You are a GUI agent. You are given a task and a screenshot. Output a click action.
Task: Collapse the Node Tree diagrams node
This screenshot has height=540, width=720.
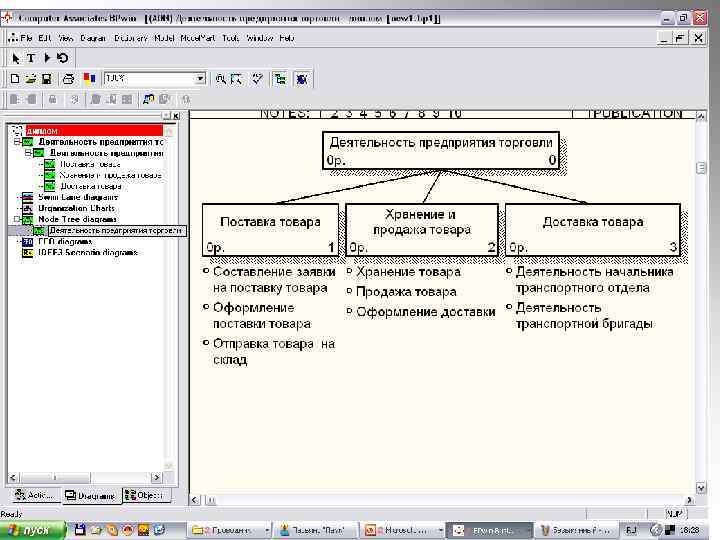coord(17,219)
